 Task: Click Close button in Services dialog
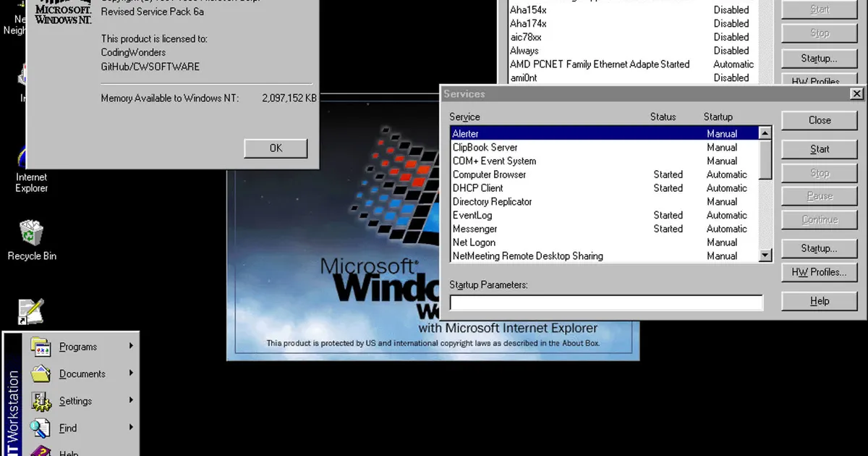[820, 120]
